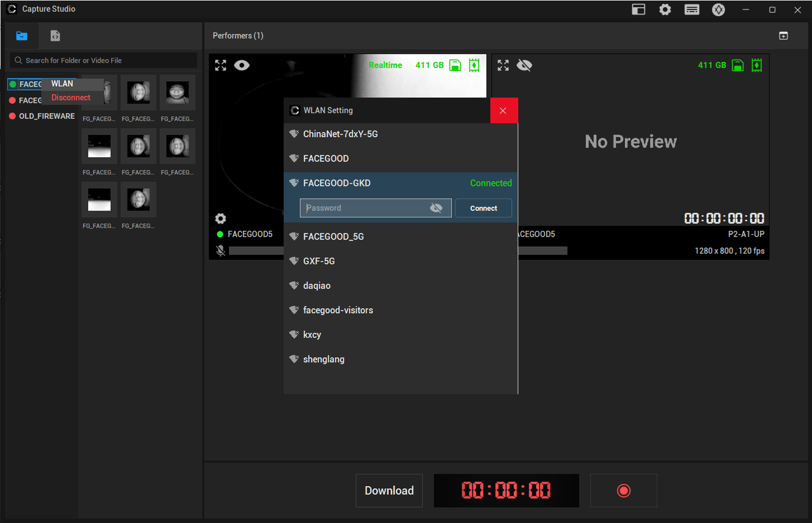The height and width of the screenshot is (523, 812).
Task: Open the white gradient thumbnail in third row
Action: click(x=99, y=200)
